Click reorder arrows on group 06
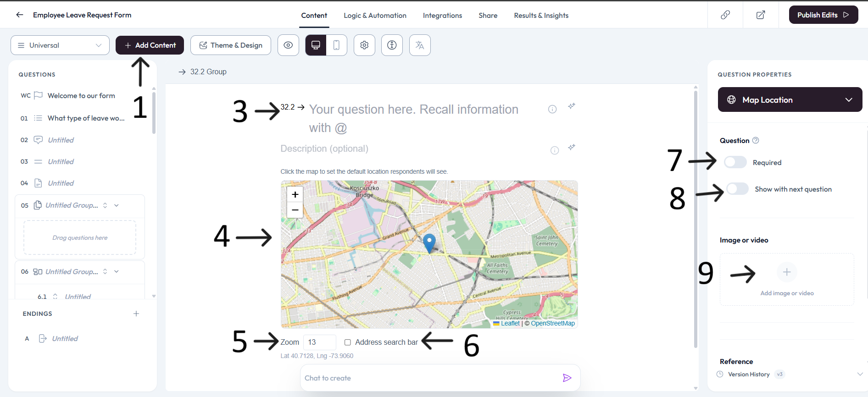Image resolution: width=868 pixels, height=397 pixels. tap(105, 271)
